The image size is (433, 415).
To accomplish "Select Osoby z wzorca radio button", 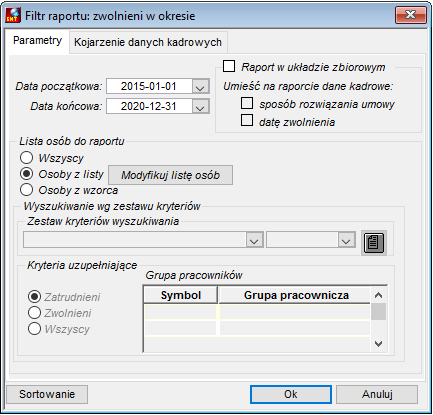I will coord(26,190).
